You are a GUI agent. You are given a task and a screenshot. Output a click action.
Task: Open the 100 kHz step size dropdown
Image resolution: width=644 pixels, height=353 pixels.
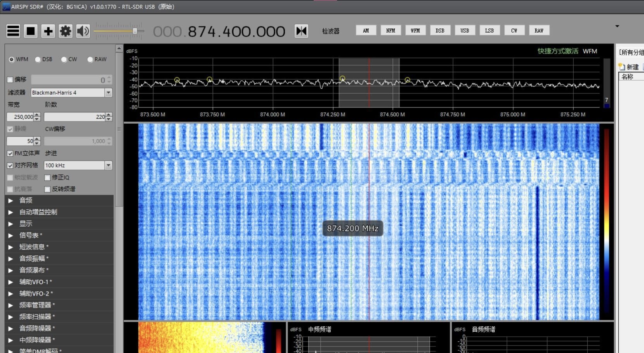(108, 165)
